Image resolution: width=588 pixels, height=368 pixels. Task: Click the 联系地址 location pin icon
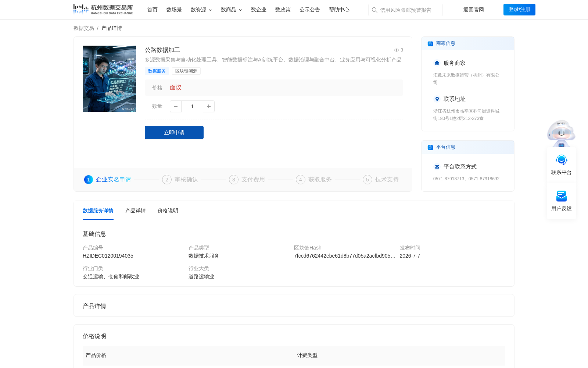(x=437, y=99)
